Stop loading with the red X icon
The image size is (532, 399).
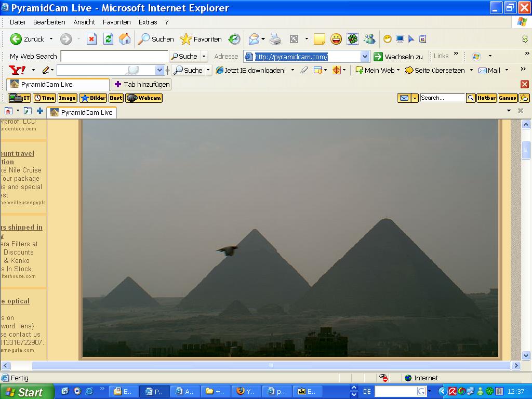91,39
